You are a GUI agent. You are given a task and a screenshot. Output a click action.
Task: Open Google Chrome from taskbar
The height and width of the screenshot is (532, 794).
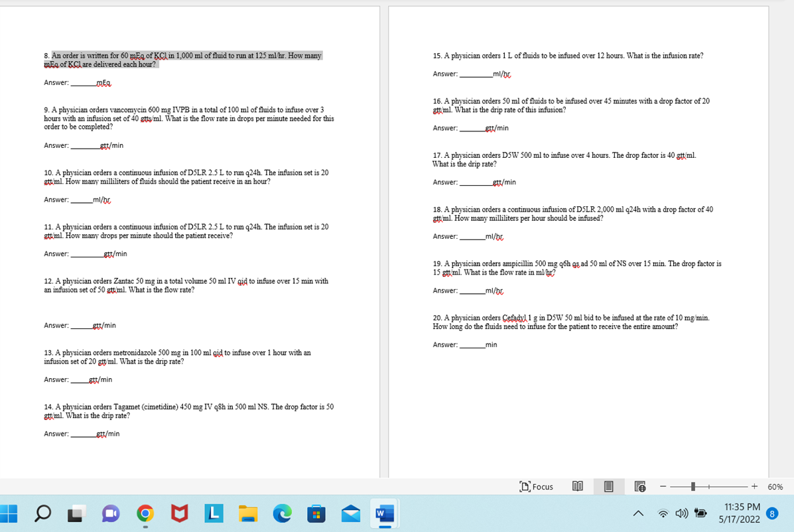145,514
